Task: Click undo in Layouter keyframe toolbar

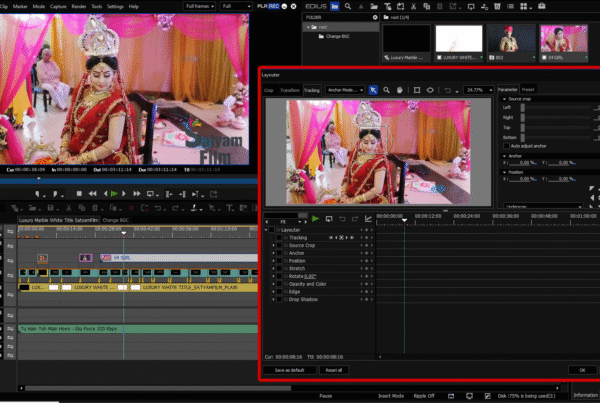Action: [342, 219]
